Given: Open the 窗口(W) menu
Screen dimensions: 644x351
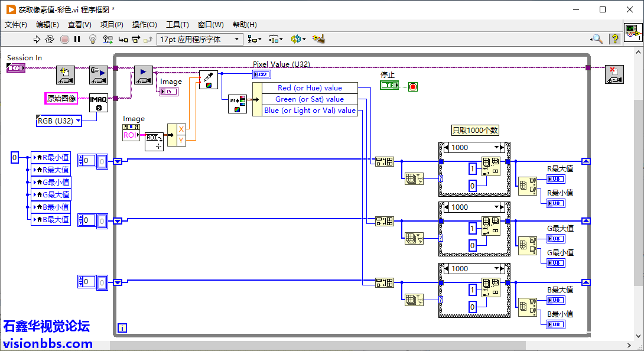Looking at the screenshot, I should point(211,25).
